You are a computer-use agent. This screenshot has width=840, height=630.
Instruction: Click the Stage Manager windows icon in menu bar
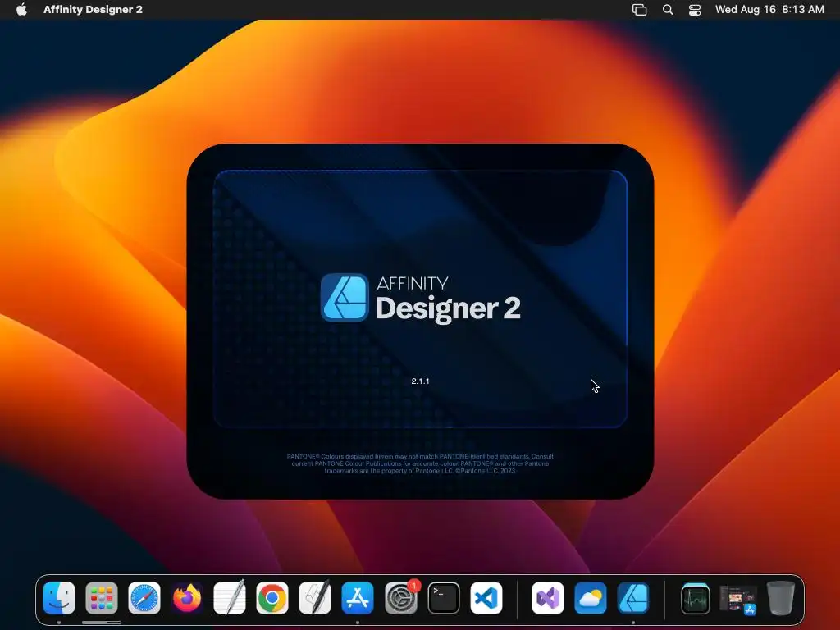point(639,10)
